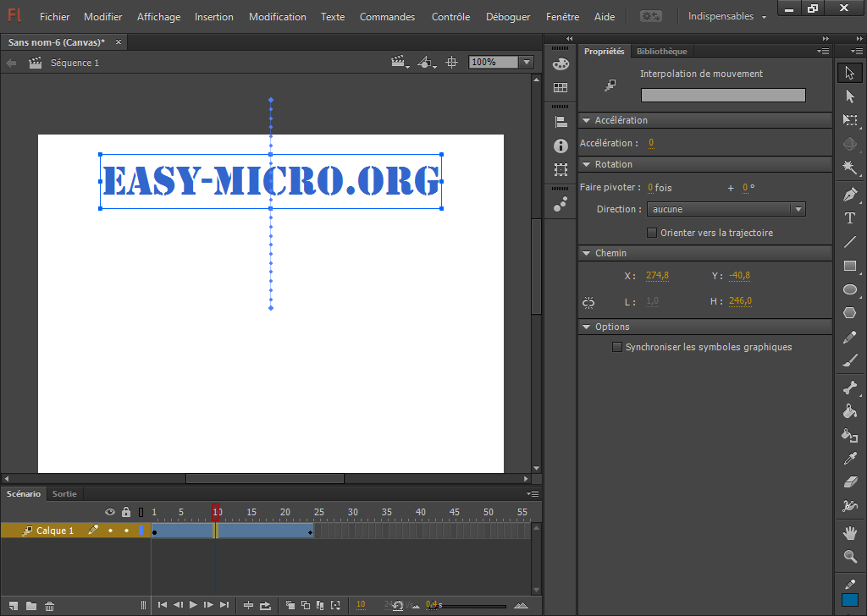Toggle Calque 1 lock dot

coord(127,531)
